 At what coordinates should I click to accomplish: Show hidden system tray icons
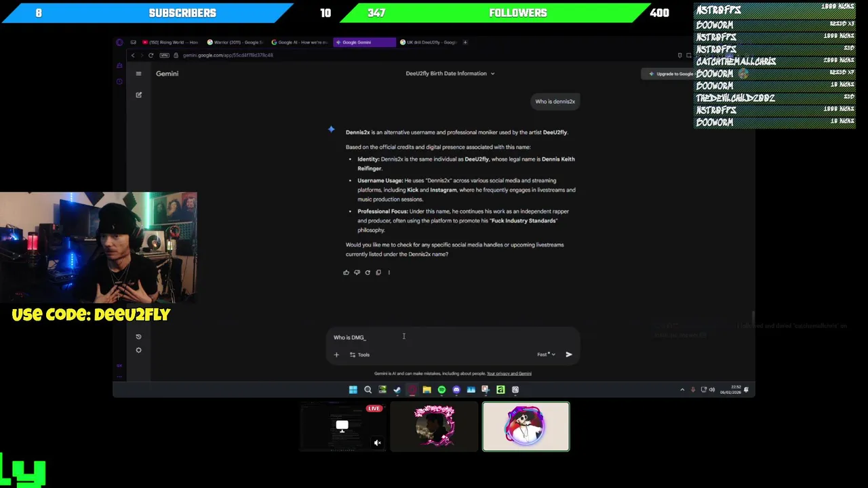682,390
